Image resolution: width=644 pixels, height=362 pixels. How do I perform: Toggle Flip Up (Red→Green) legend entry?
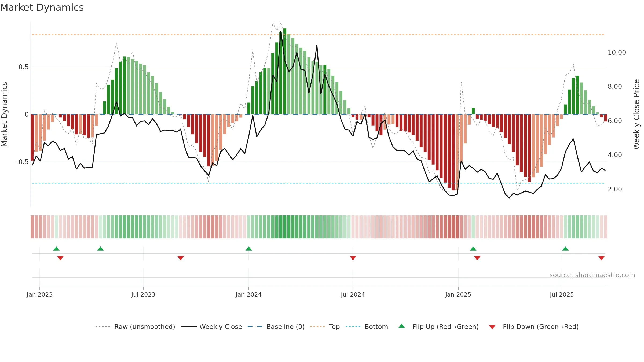point(438,327)
